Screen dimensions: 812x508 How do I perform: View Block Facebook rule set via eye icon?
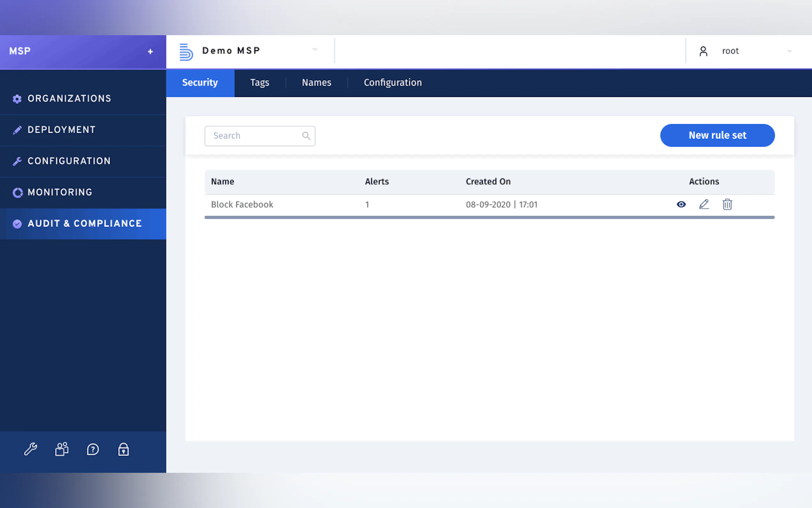[x=681, y=204]
